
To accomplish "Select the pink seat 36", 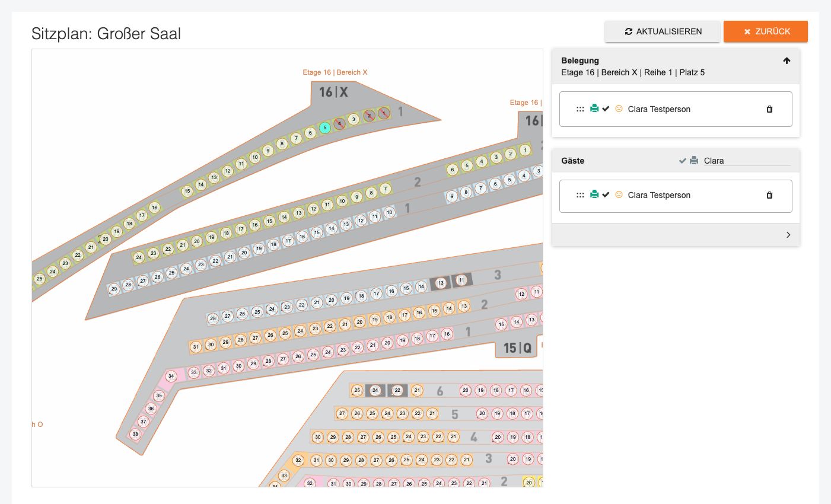I will click(151, 409).
